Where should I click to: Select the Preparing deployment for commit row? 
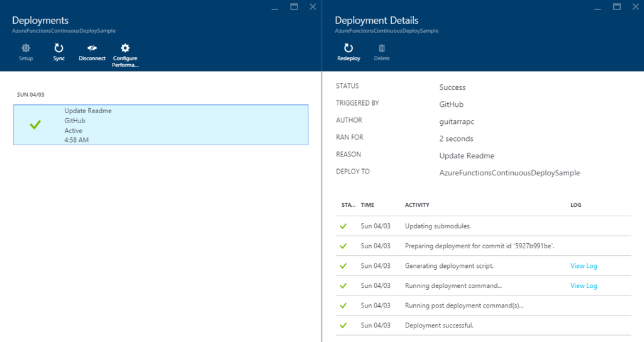[479, 246]
